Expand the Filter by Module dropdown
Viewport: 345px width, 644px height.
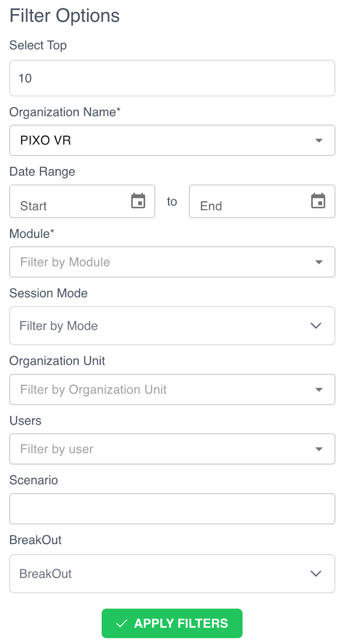click(x=161, y=262)
